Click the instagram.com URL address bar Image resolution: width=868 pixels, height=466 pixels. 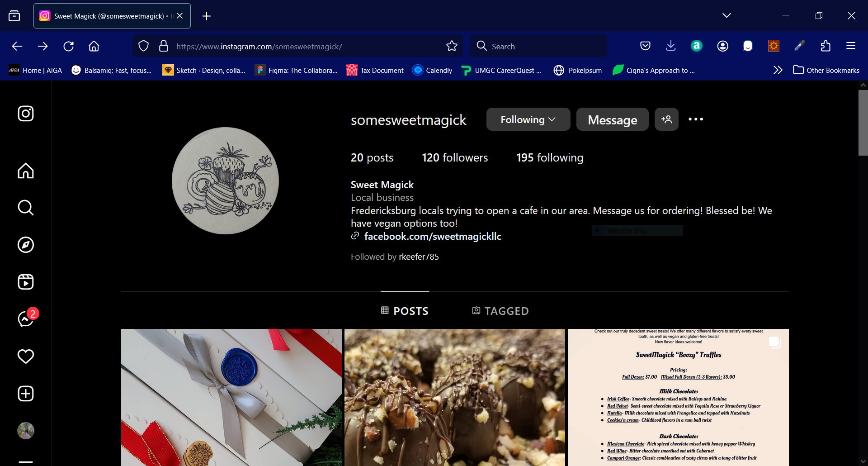298,46
